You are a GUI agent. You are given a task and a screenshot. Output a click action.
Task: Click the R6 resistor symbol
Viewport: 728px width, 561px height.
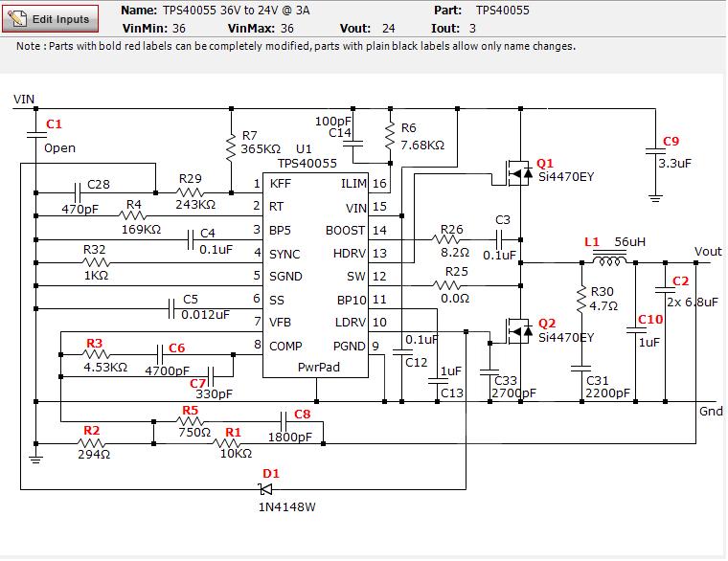click(390, 137)
